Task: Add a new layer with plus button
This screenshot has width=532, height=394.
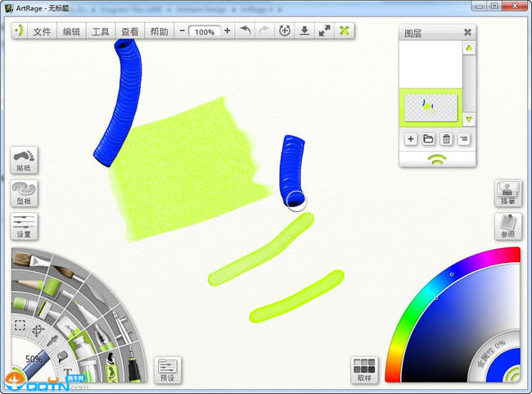Action: click(x=411, y=139)
